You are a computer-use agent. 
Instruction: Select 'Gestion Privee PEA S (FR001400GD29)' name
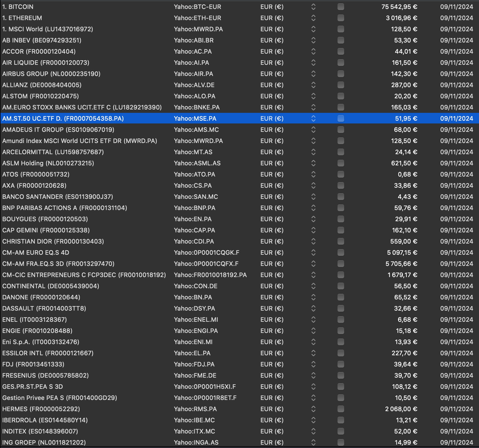click(59, 398)
